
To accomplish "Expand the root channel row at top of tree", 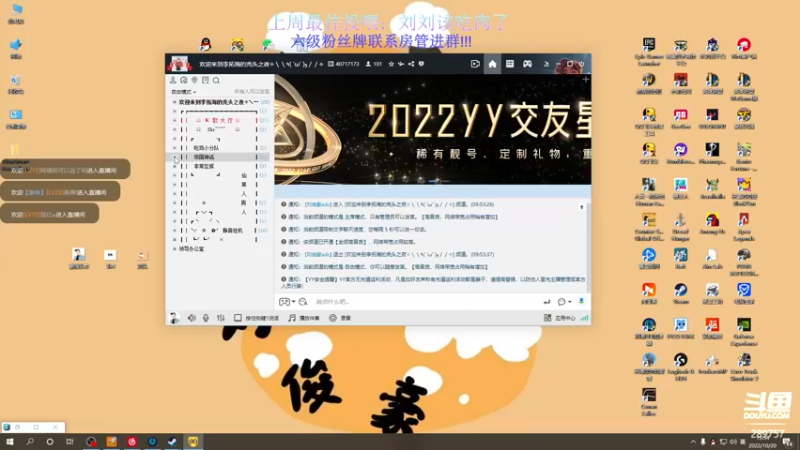I will pos(174,102).
